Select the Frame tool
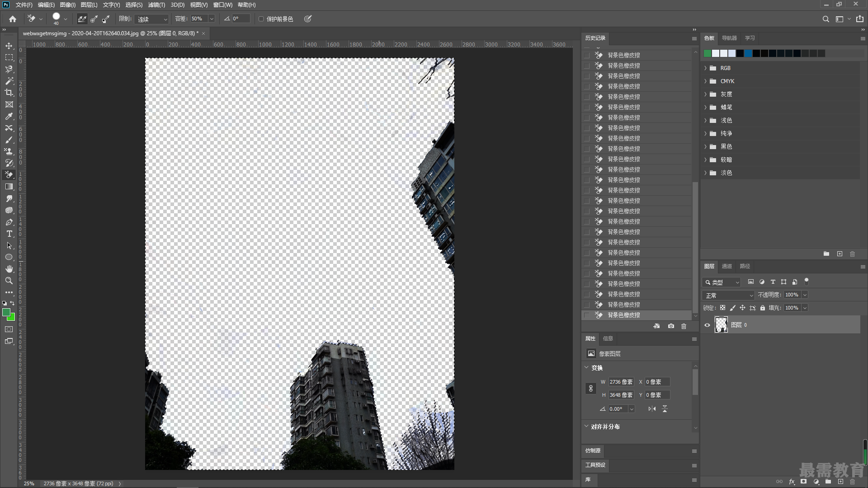The image size is (868, 488). pos(9,104)
